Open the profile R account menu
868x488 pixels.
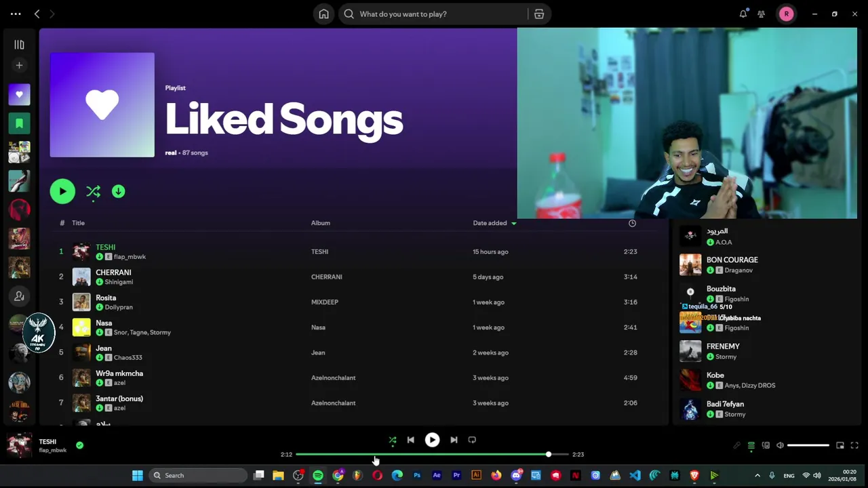point(786,14)
